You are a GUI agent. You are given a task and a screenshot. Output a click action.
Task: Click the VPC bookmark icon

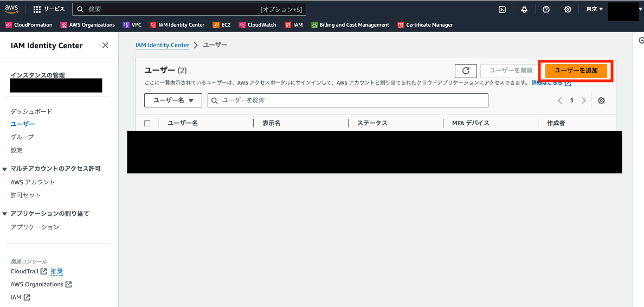(126, 24)
